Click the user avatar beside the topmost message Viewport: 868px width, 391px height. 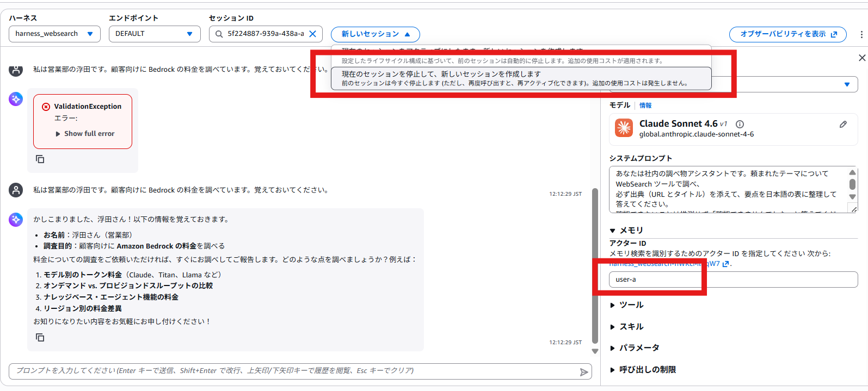[16, 70]
